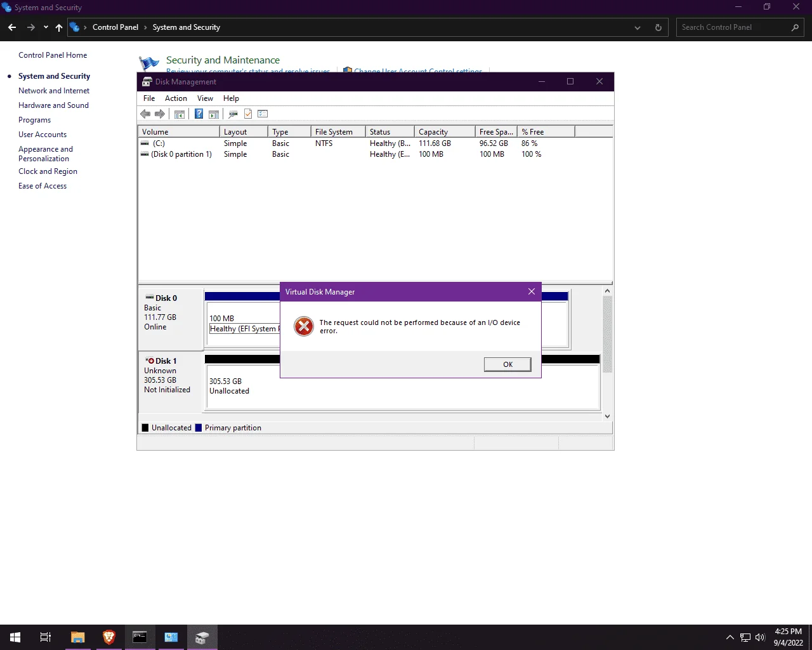
Task: Open User Accounts category
Action: click(43, 135)
